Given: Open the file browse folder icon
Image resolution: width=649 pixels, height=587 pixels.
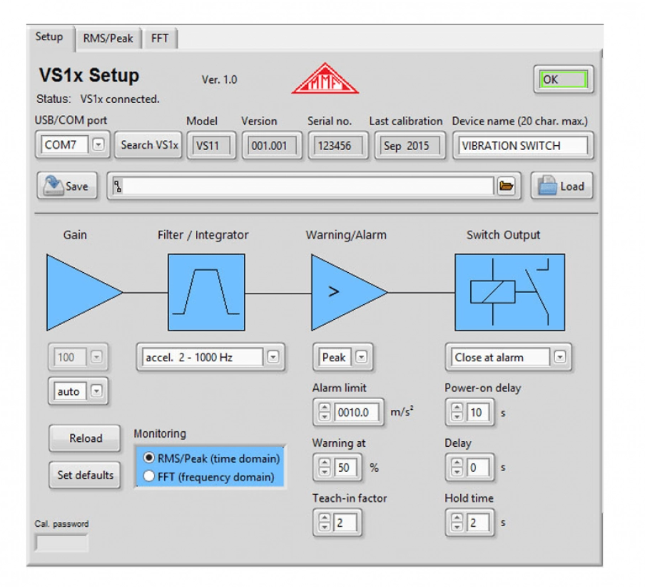Looking at the screenshot, I should (x=506, y=186).
